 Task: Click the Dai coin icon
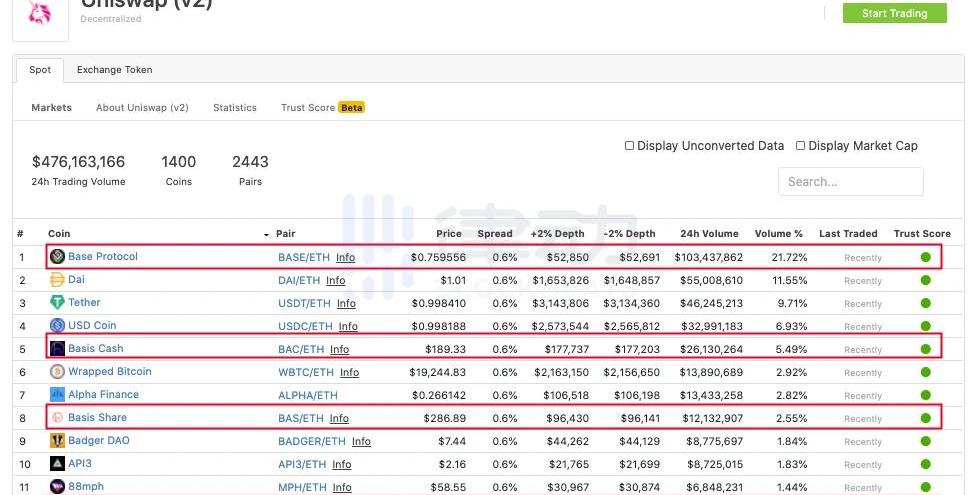click(x=58, y=279)
